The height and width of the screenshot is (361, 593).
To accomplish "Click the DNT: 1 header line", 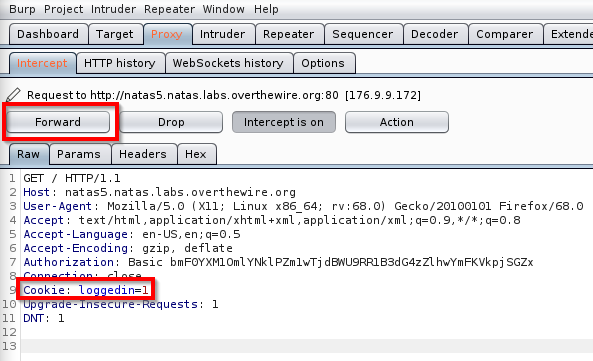I will 43,318.
